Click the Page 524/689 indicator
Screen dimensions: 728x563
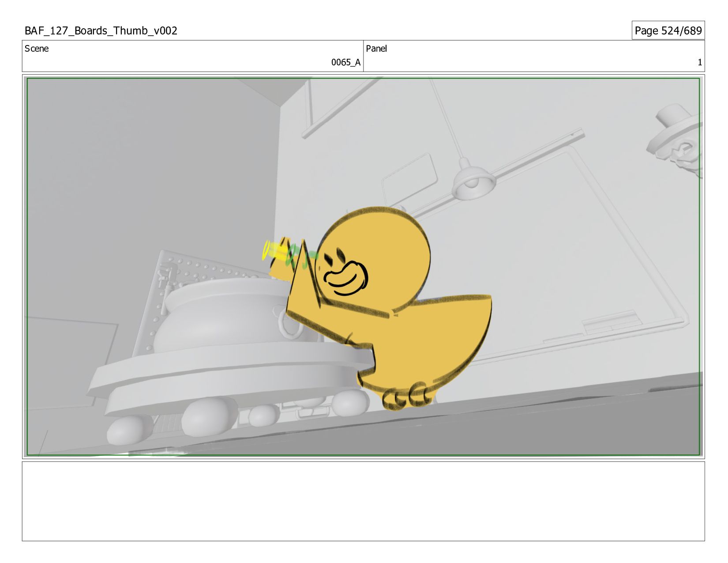coord(668,30)
